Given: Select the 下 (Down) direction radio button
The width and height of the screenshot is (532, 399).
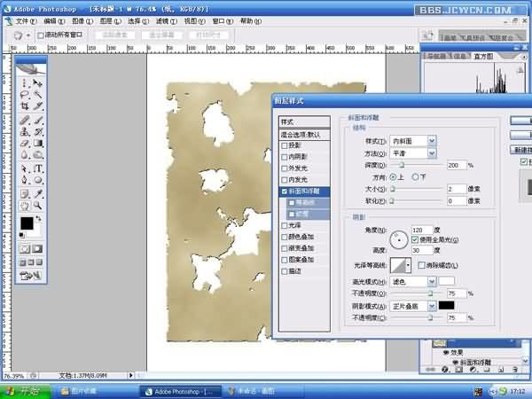Looking at the screenshot, I should click(415, 176).
